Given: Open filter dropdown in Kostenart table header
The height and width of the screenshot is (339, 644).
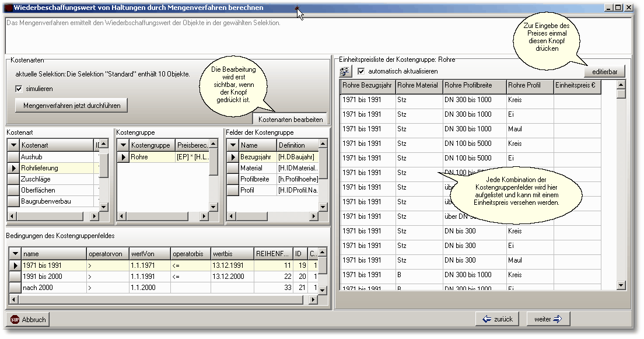Looking at the screenshot, I should [x=13, y=145].
